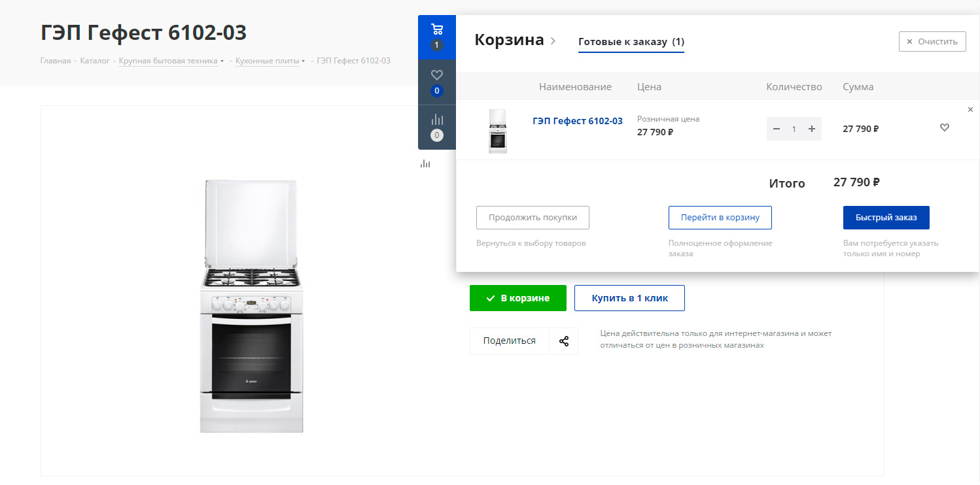Screen dimensions: 980x485
Task: Click the green В корзине button
Action: pyautogui.click(x=518, y=298)
